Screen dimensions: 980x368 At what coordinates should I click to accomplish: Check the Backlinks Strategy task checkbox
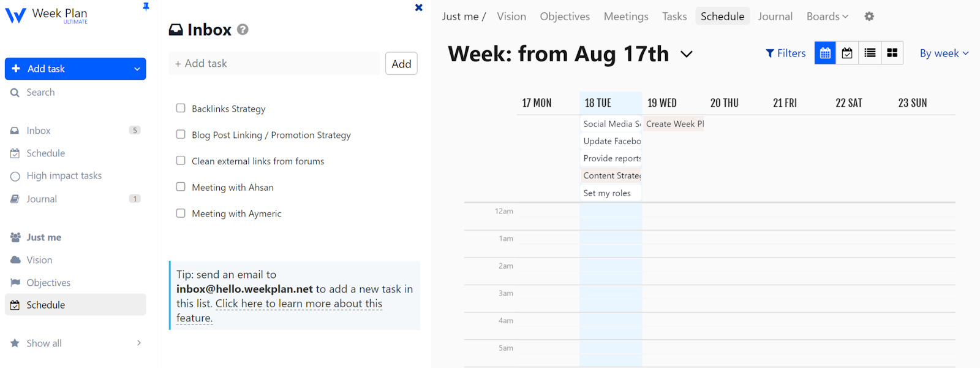click(x=181, y=108)
